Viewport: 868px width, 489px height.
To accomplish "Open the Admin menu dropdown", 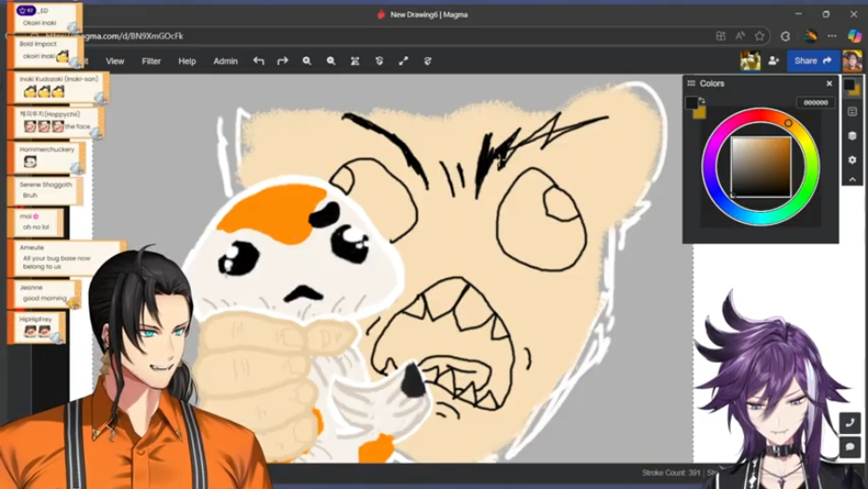I will click(x=226, y=62).
